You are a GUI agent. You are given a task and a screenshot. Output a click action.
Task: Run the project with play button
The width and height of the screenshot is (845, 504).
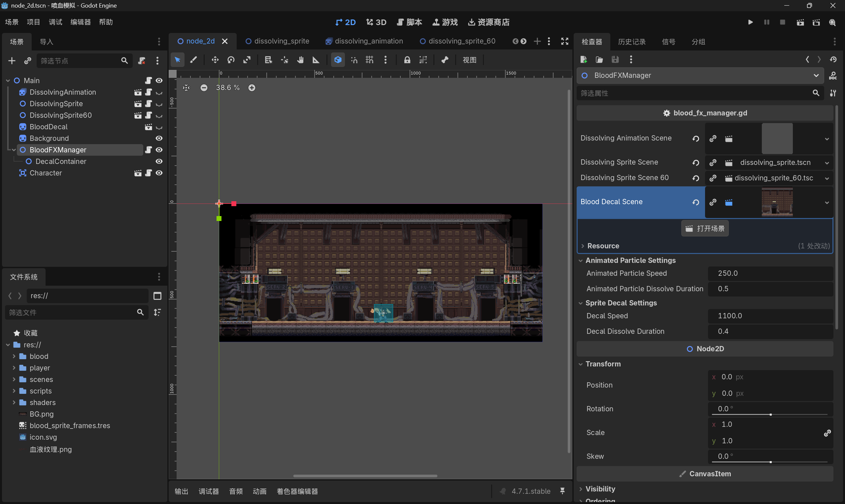[x=750, y=22]
